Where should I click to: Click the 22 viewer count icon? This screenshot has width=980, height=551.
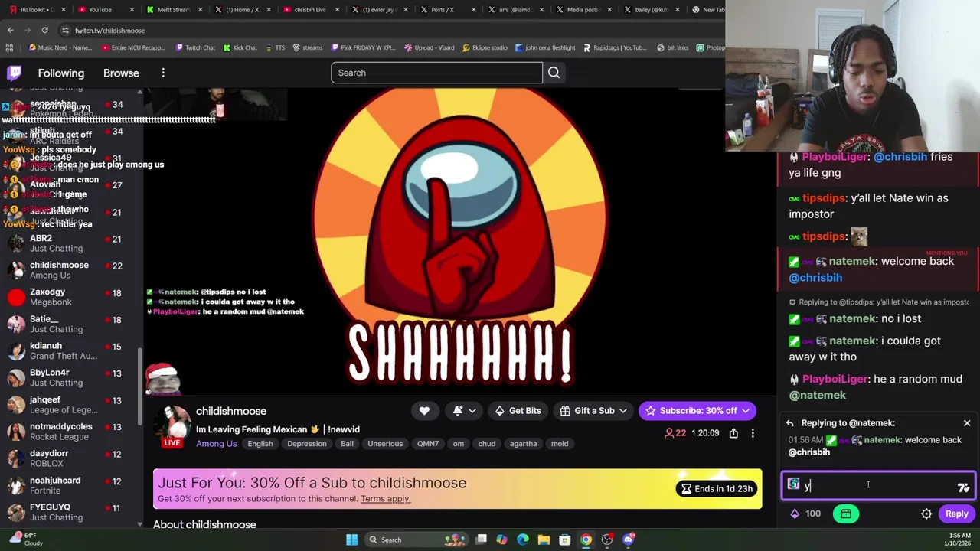669,433
